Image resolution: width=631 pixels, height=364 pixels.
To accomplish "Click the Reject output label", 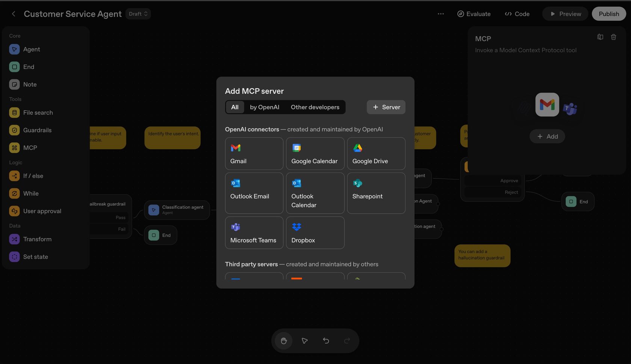I will [x=511, y=193].
